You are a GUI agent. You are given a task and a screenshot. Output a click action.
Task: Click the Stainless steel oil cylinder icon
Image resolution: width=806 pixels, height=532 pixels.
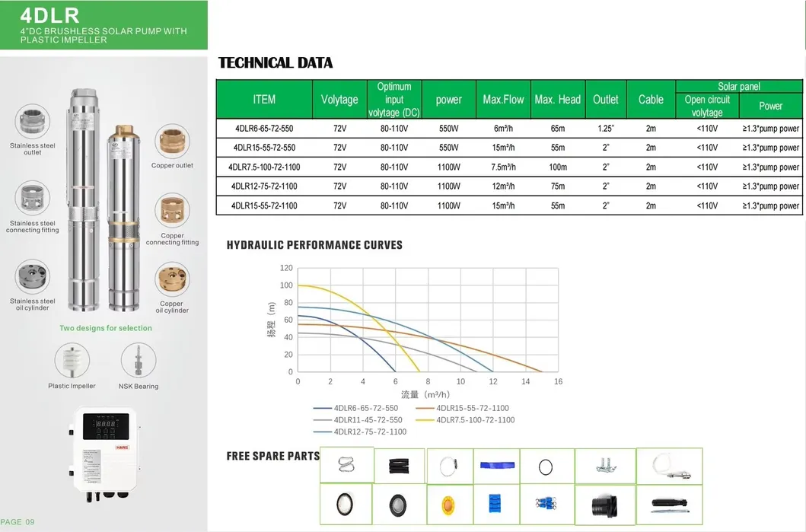click(x=31, y=274)
